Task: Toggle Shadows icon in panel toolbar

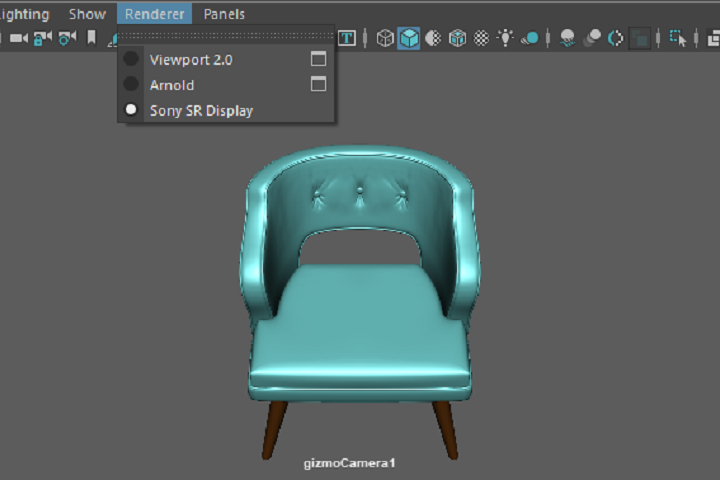Action: [529, 38]
